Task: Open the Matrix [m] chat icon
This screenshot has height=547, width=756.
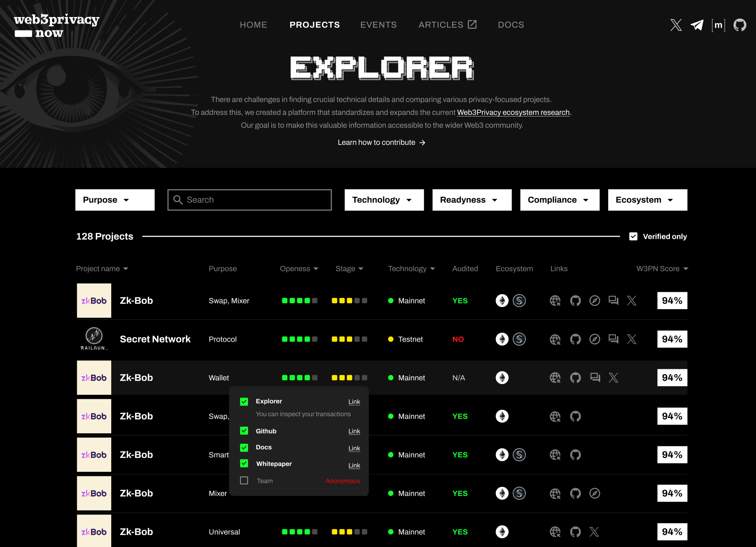Action: pos(718,25)
